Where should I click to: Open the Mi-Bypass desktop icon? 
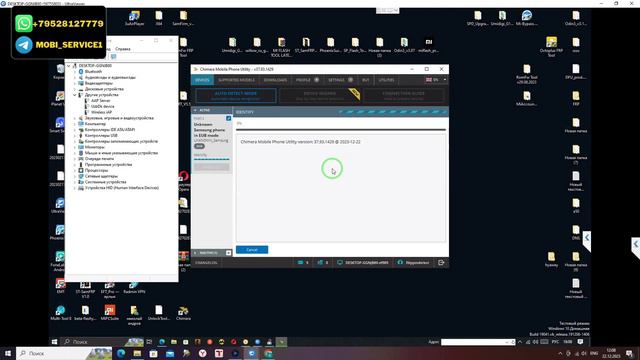(527, 18)
